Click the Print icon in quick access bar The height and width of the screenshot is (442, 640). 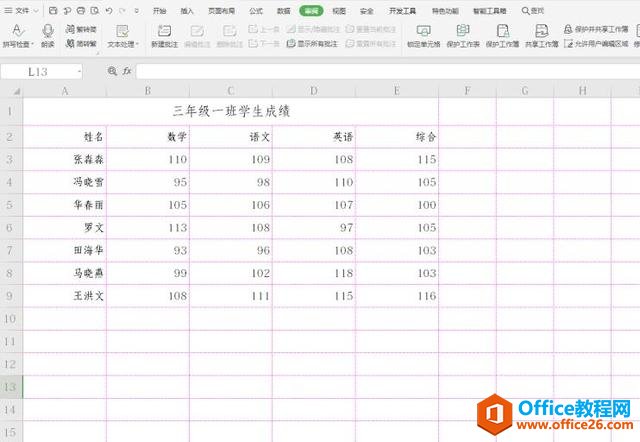pos(81,11)
